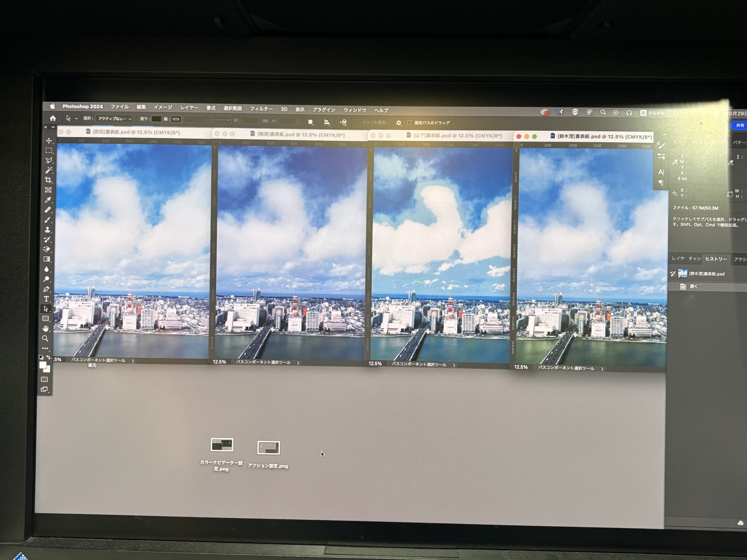The width and height of the screenshot is (747, 560).
Task: Click the 塗り fill color swatch
Action: 156,119
